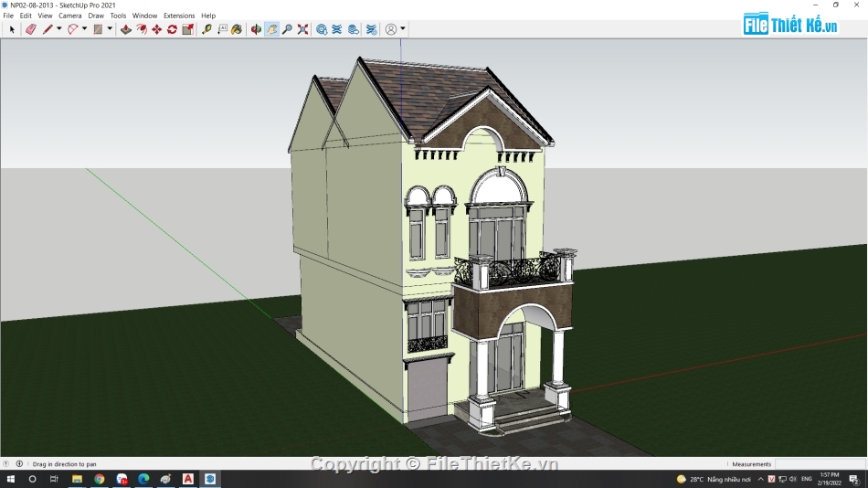Screen dimensions: 868x488
Task: Click the Send to LayOut icon
Action: [354, 29]
